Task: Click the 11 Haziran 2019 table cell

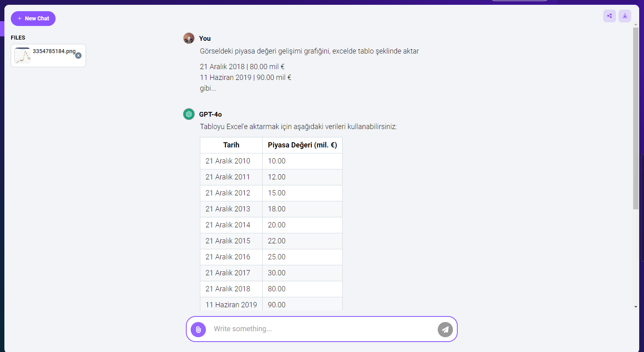Action: coord(231,304)
